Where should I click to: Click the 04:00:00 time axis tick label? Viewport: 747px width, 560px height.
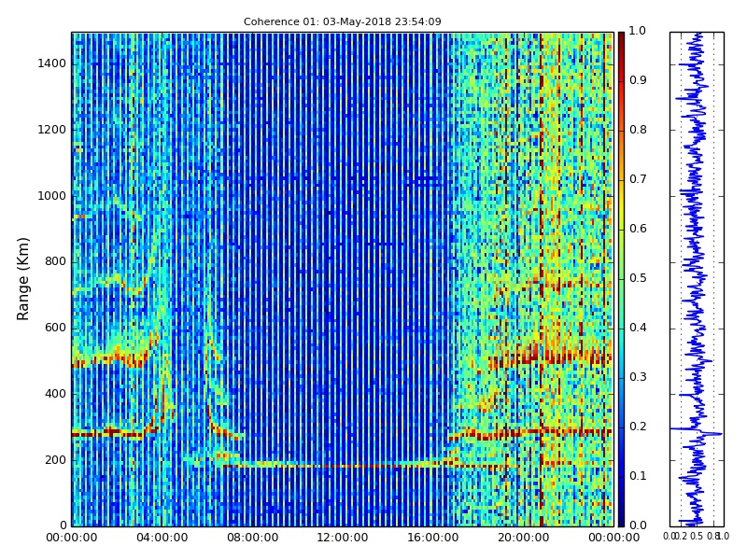pos(162,539)
